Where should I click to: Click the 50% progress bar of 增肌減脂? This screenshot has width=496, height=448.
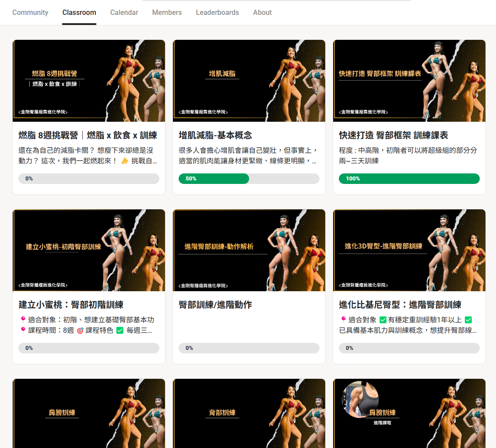pos(249,179)
